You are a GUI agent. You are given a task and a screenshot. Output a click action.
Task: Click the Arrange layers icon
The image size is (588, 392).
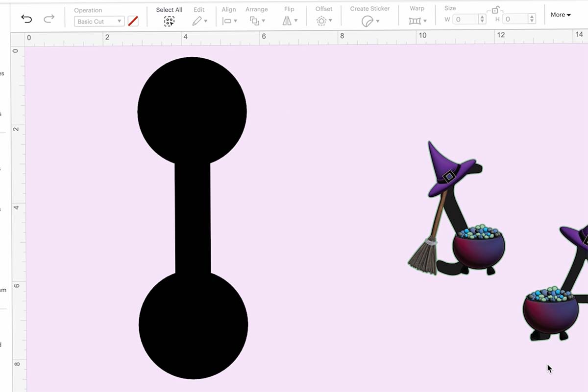click(x=254, y=21)
